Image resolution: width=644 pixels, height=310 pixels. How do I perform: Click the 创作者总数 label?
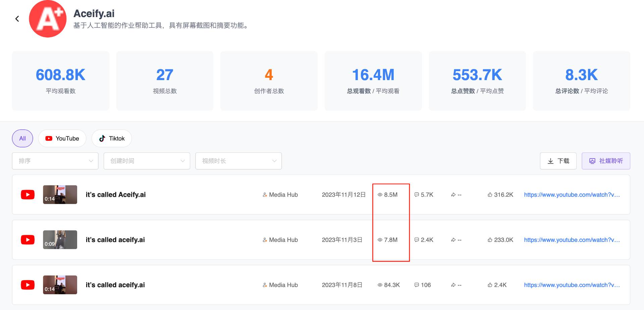click(x=269, y=91)
